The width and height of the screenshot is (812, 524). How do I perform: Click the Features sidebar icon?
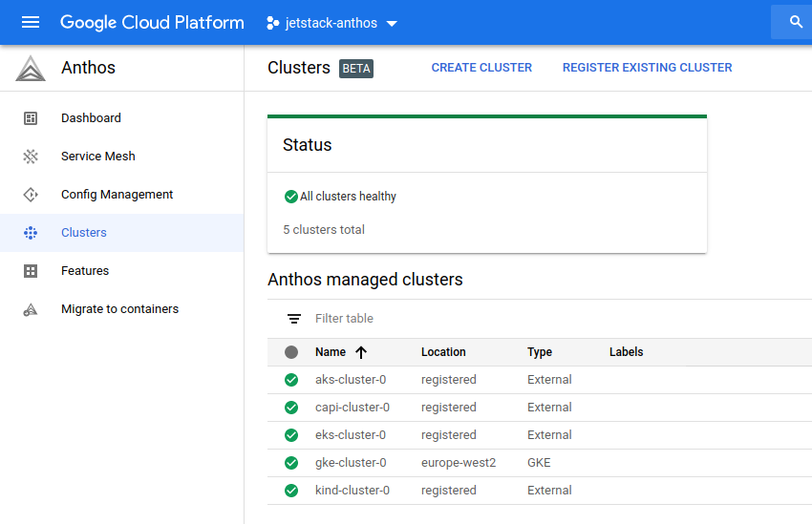click(31, 271)
